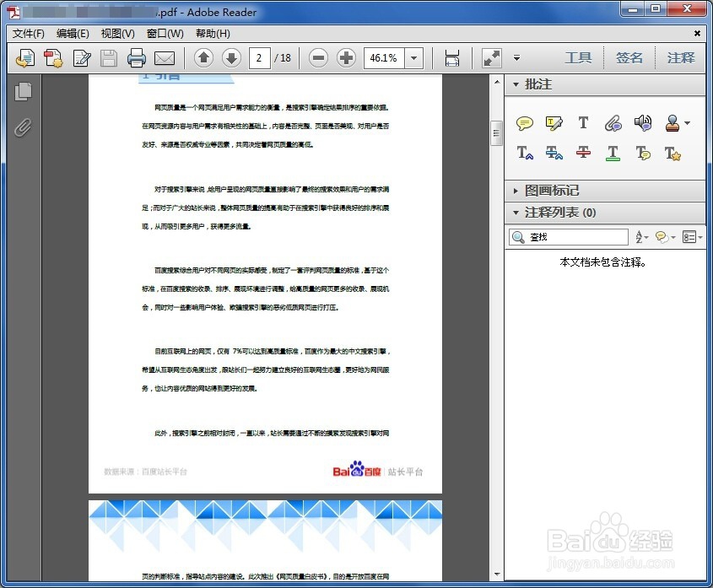Select the Attach File tool
This screenshot has height=588, width=713.
click(613, 123)
